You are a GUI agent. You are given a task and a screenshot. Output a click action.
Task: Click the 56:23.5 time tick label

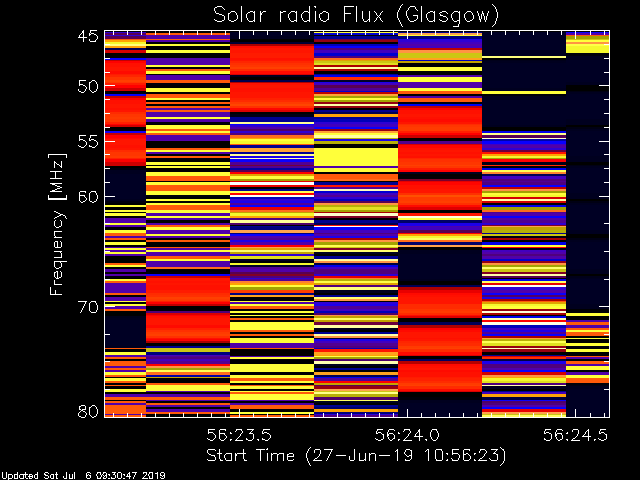239,435
